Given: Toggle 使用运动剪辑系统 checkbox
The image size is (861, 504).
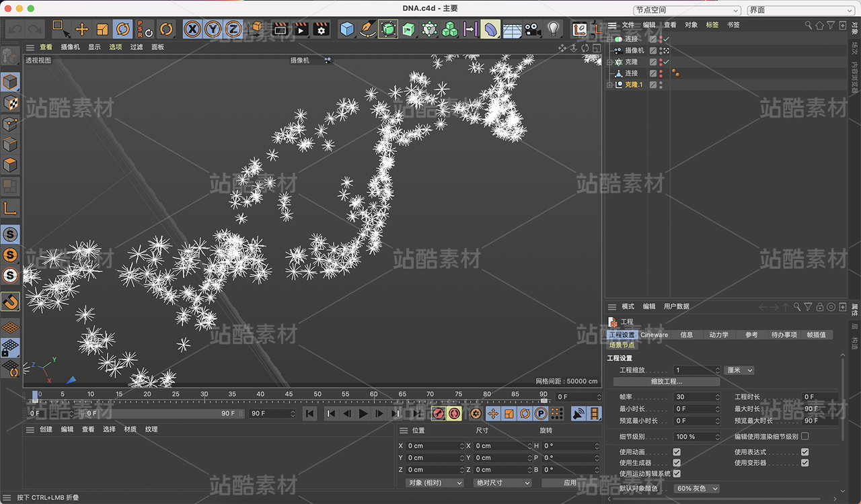Looking at the screenshot, I should [x=677, y=474].
